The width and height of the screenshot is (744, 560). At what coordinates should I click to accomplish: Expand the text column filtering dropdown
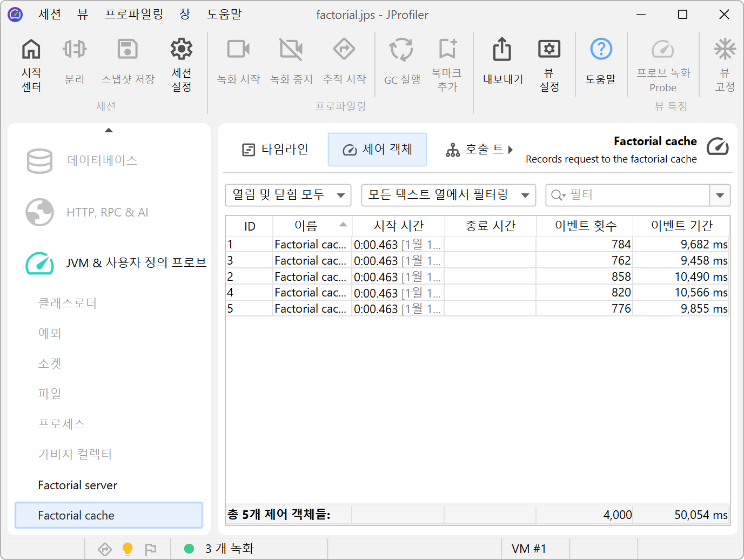pyautogui.click(x=448, y=195)
